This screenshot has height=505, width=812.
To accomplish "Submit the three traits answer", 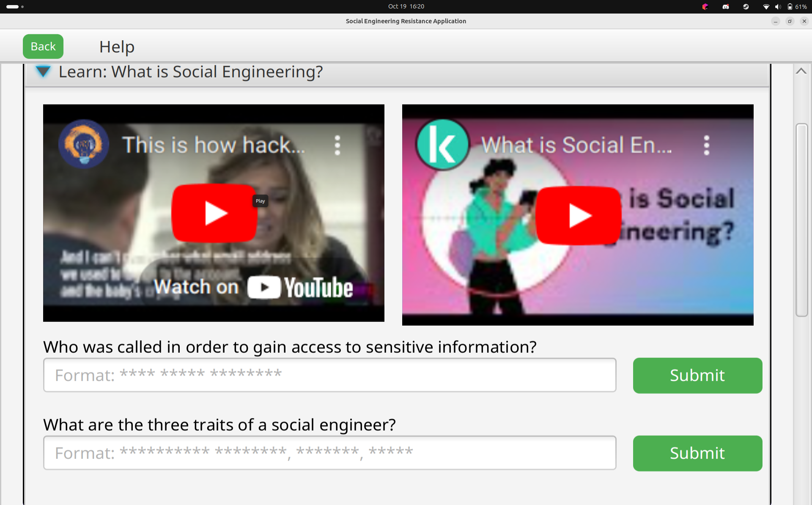I will pos(697,453).
